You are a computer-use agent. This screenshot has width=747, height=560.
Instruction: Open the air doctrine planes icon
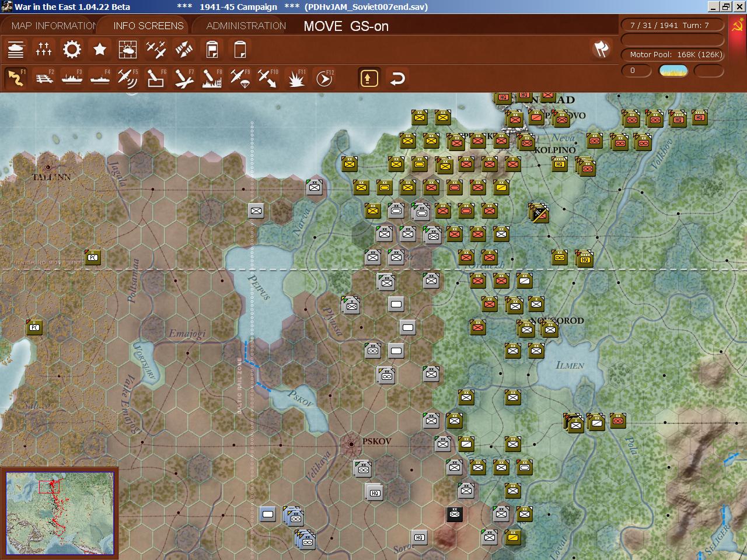pos(156,50)
